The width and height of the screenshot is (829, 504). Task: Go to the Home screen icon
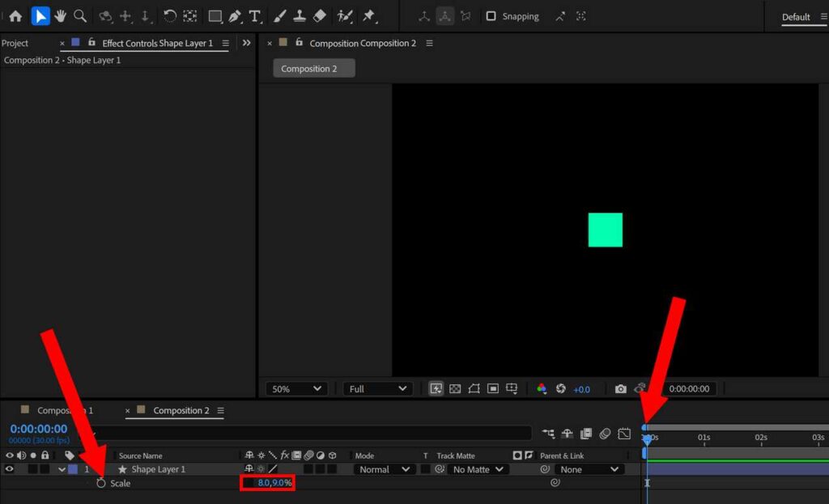click(x=15, y=16)
